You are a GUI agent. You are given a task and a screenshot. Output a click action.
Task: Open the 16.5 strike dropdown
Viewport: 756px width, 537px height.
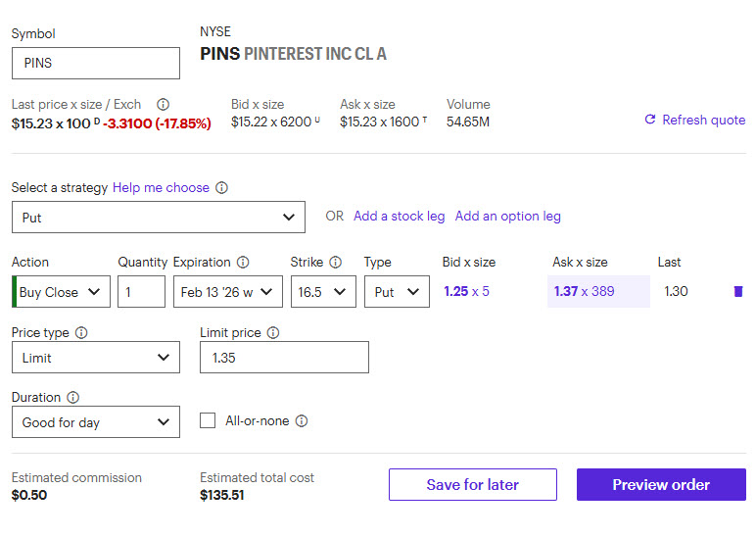pos(323,292)
